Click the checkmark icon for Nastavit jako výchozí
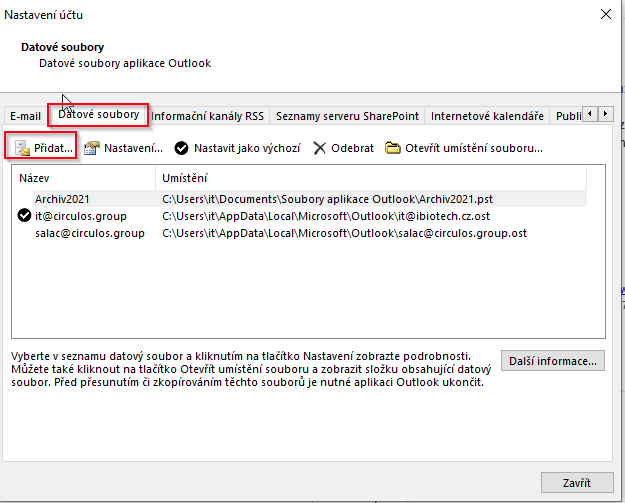Screen dimensions: 625x503 (181, 148)
